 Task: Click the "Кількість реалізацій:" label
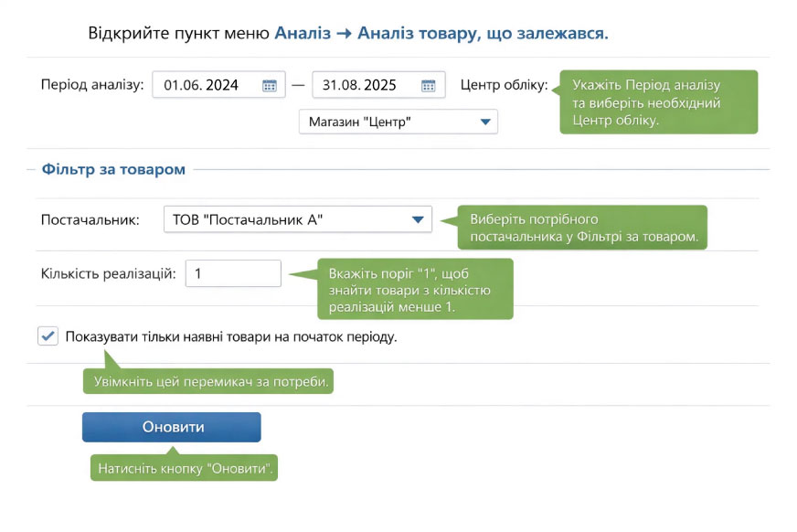[108, 273]
